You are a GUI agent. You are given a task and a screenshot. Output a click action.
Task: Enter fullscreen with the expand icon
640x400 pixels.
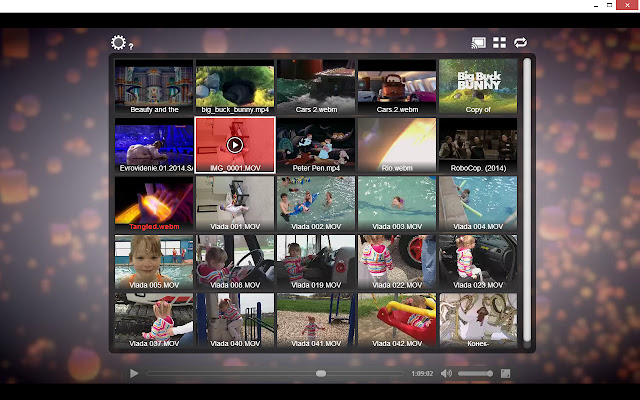[505, 373]
